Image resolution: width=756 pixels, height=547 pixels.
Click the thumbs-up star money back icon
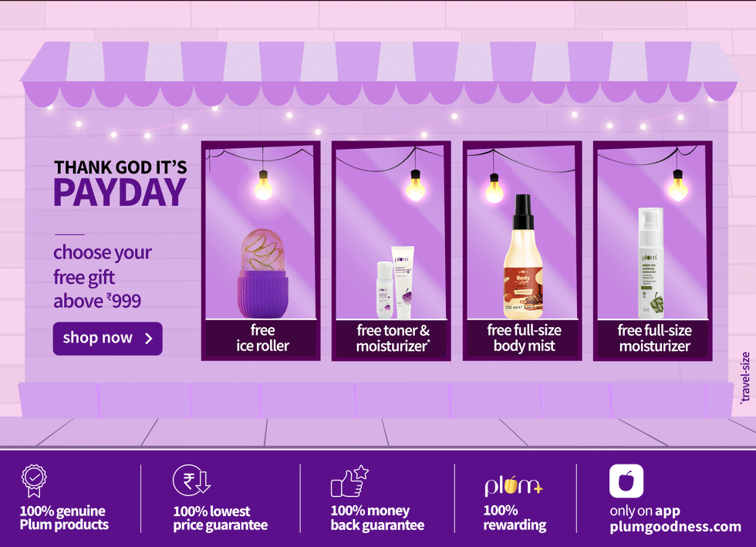pos(349,481)
